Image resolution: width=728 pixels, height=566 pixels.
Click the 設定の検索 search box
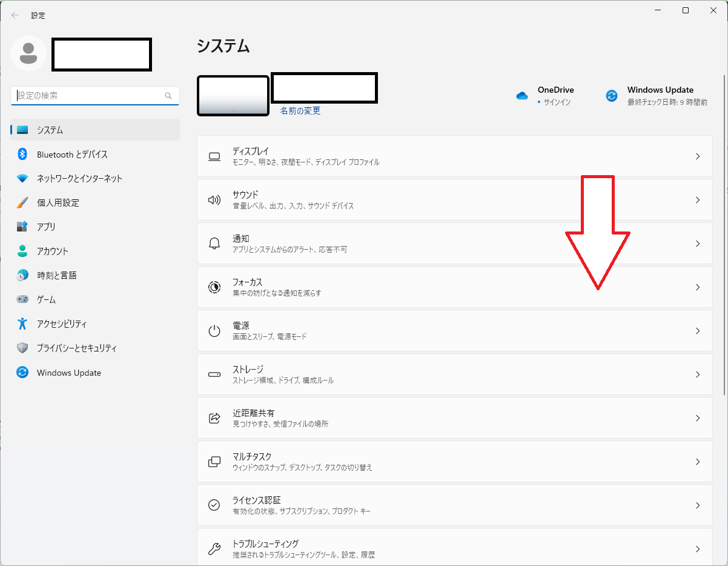coord(90,96)
